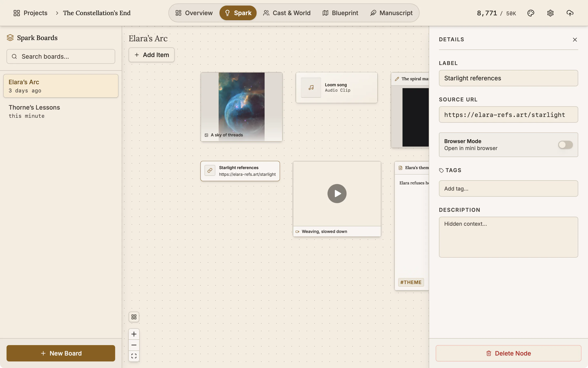Click the Projects grid icon

click(17, 13)
